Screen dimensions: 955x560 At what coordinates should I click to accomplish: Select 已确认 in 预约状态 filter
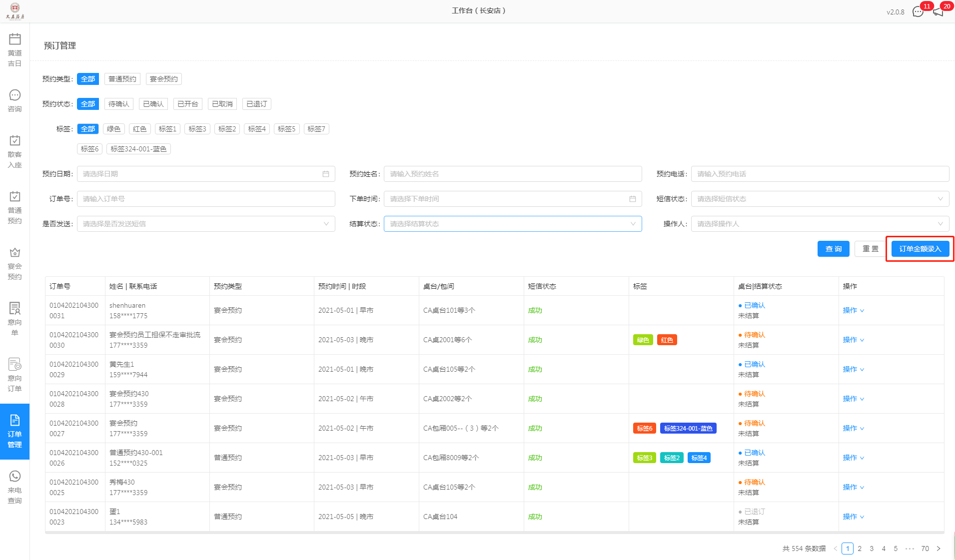point(153,104)
